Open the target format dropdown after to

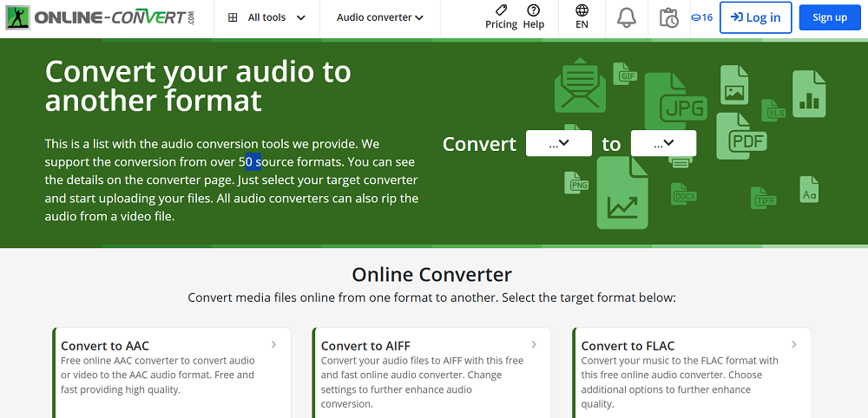(664, 143)
